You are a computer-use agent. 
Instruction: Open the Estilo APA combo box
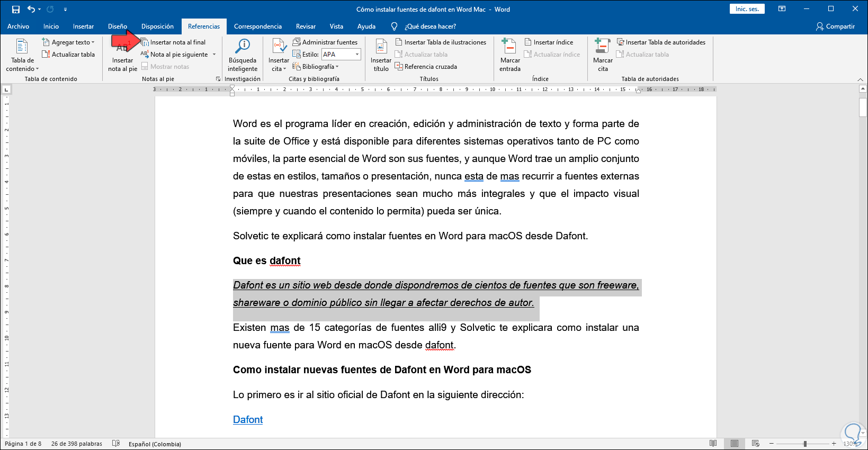click(x=341, y=55)
